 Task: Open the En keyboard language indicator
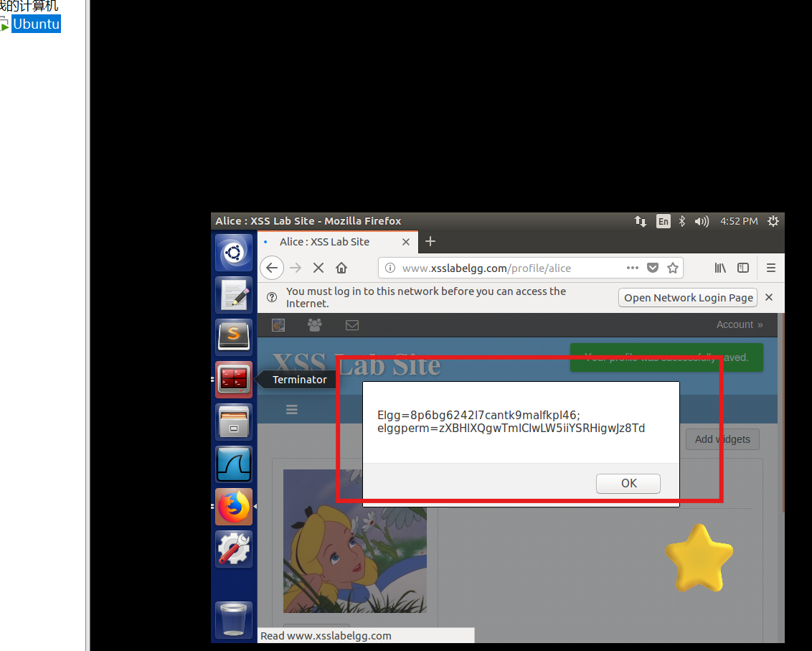point(663,221)
